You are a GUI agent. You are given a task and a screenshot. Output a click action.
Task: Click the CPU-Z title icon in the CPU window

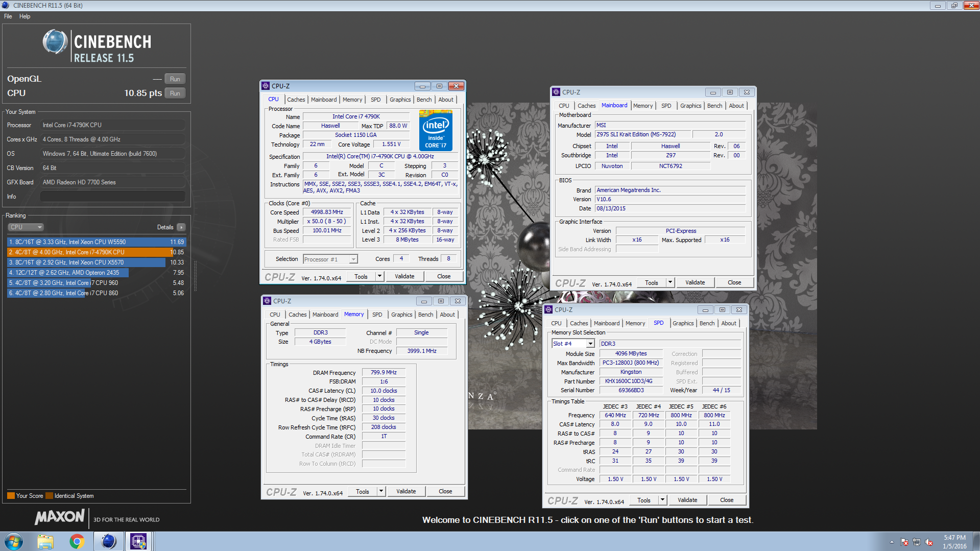(266, 86)
